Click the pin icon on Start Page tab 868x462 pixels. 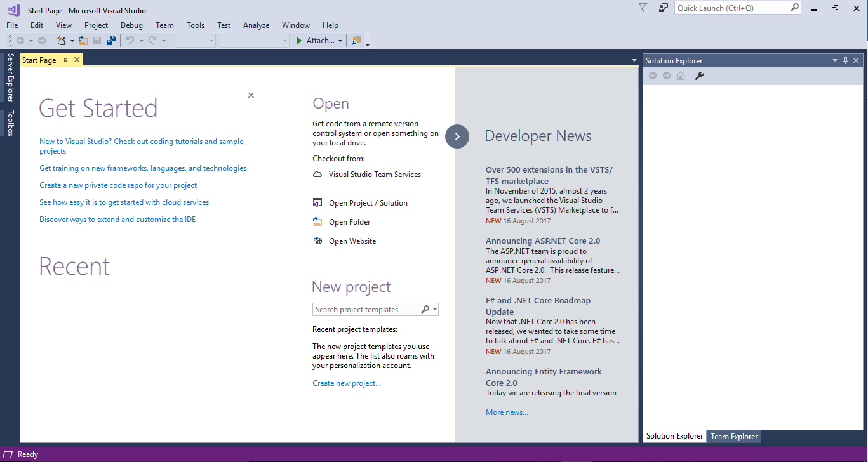tap(65, 60)
